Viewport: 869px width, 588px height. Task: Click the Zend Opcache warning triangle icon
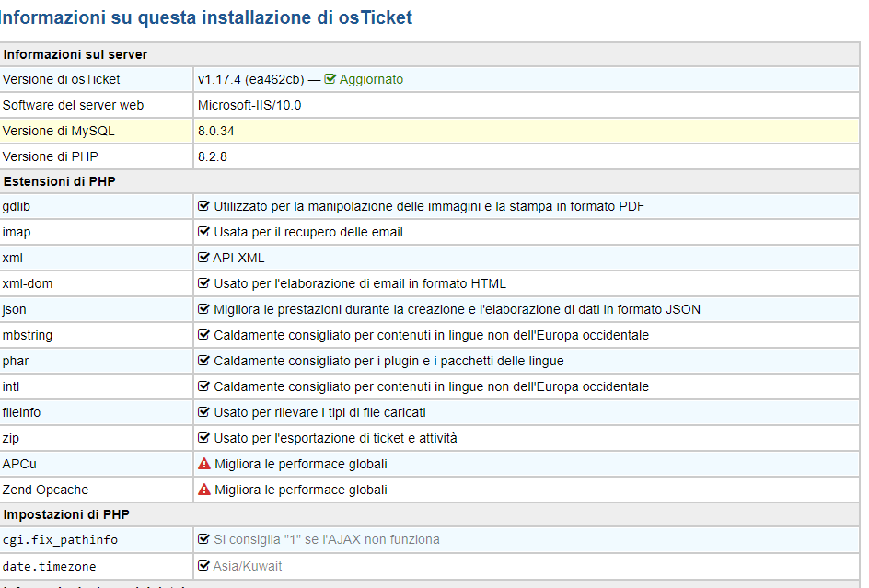point(204,490)
